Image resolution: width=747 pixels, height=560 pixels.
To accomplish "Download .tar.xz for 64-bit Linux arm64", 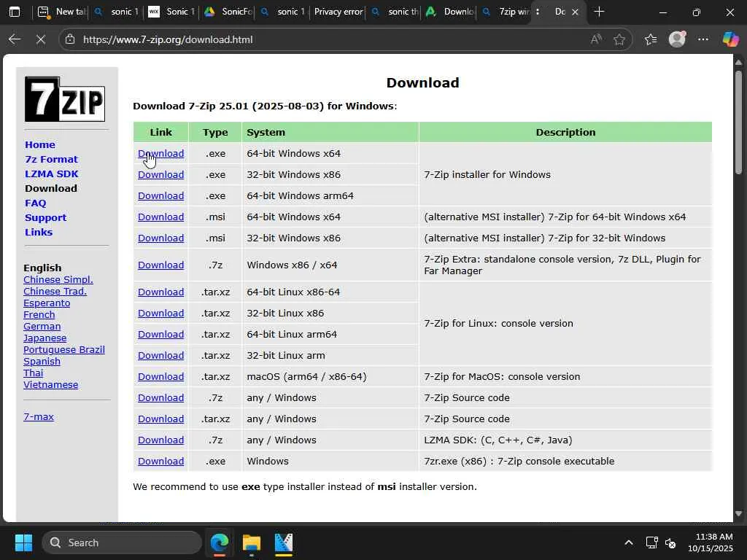I will coord(161,334).
